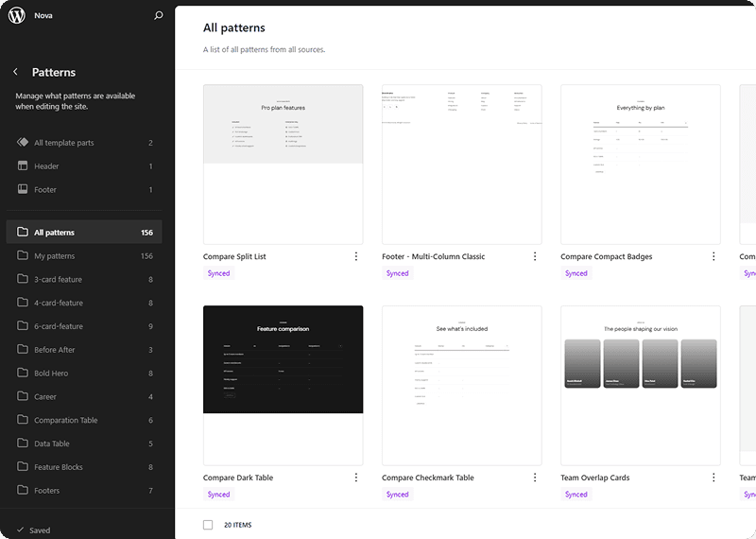Select the Before After folder icon

(23, 349)
